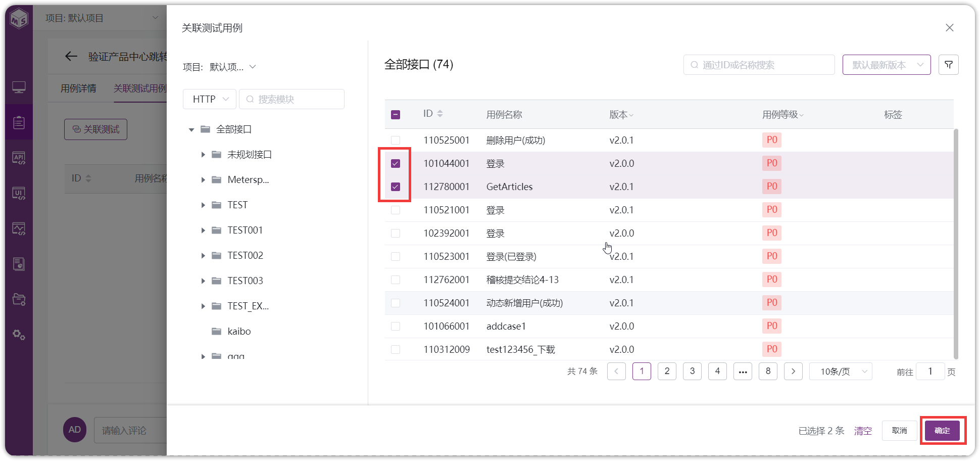Open the project settings folder icon
Viewport: 980px width, 461px height.
pos(19,299)
